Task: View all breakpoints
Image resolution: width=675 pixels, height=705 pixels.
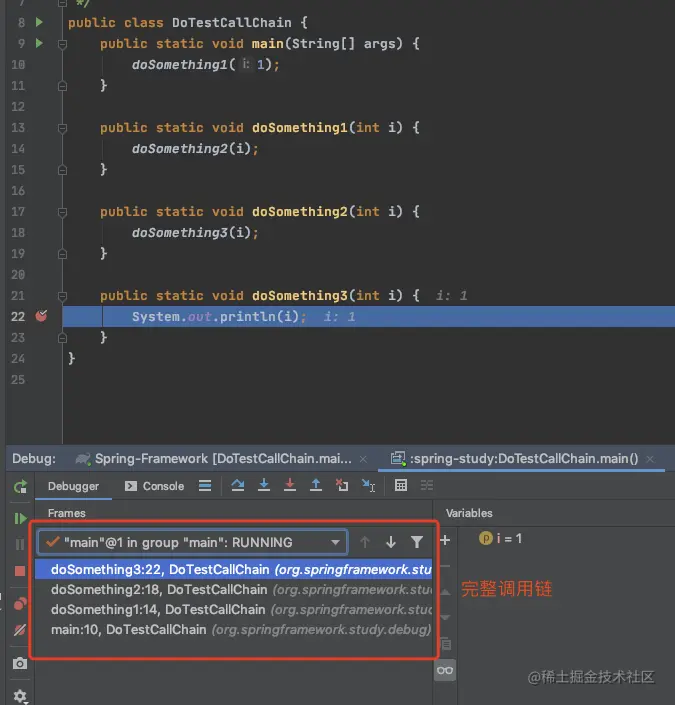Action: (x=20, y=603)
